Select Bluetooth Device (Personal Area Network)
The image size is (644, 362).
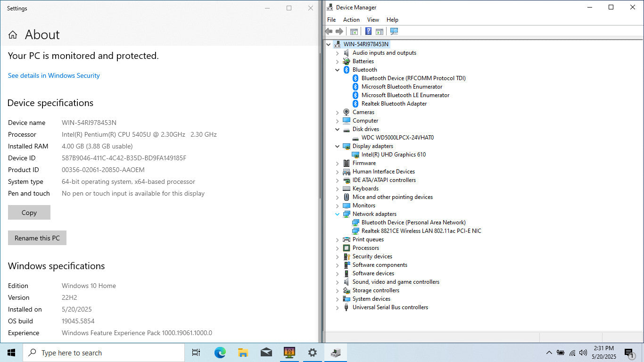(413, 222)
